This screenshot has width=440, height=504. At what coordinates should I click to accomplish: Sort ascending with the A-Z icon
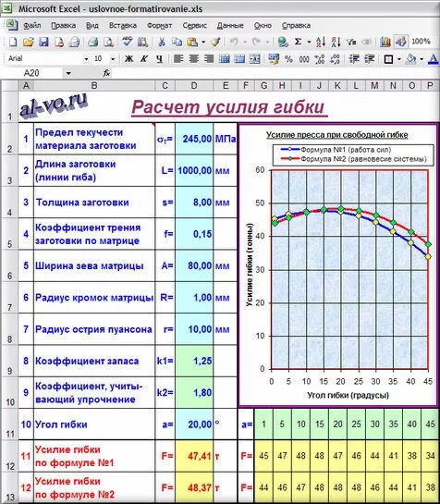tap(321, 42)
